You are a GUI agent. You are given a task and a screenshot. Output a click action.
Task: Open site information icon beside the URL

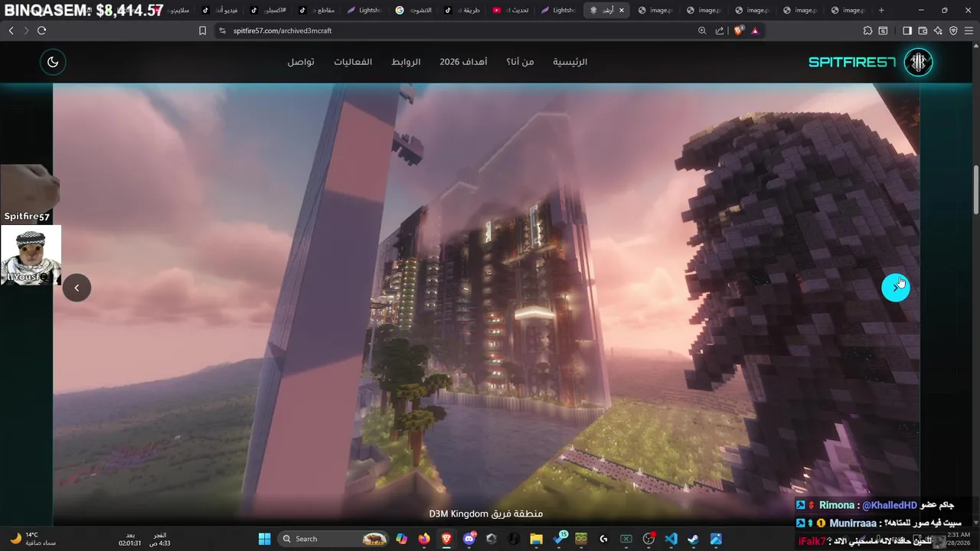point(223,31)
